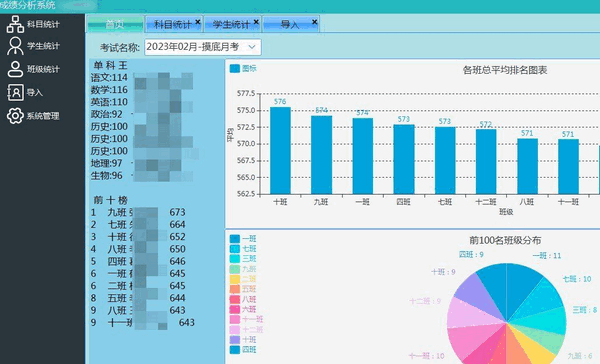Screen dimensions: 600x364
Task: Select the 十二班 bar labeled 572
Action: (486, 162)
